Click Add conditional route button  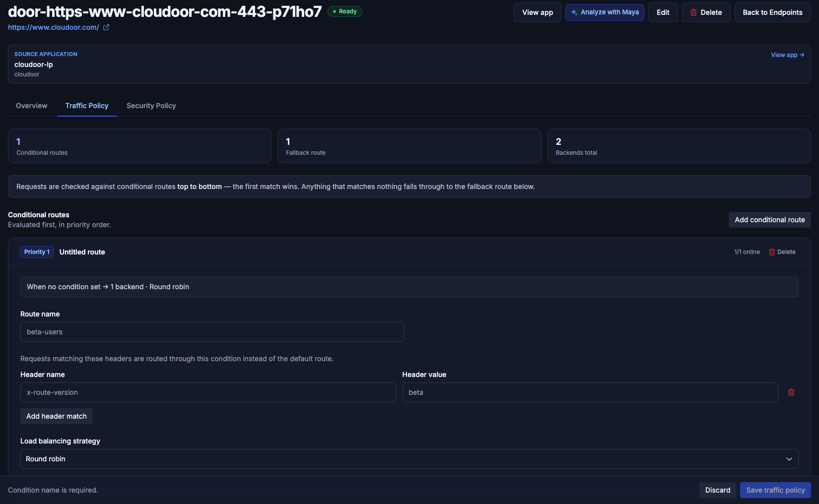[x=770, y=220]
